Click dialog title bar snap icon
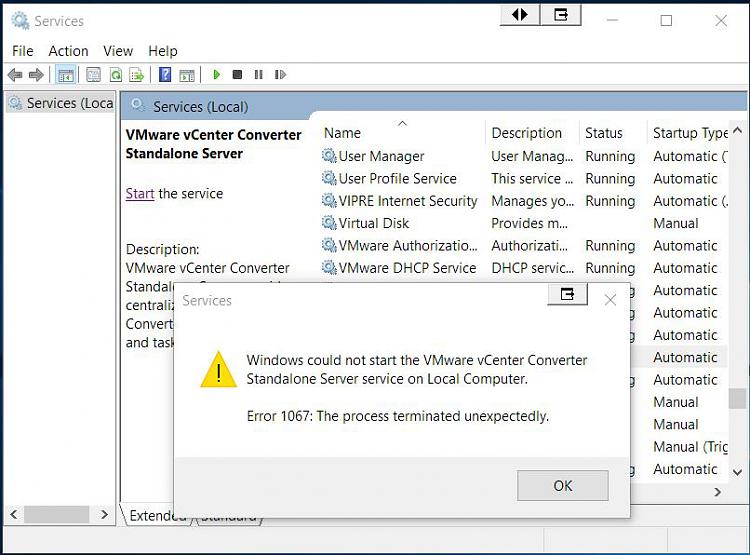Screen dimensions: 750x555 pos(567,294)
